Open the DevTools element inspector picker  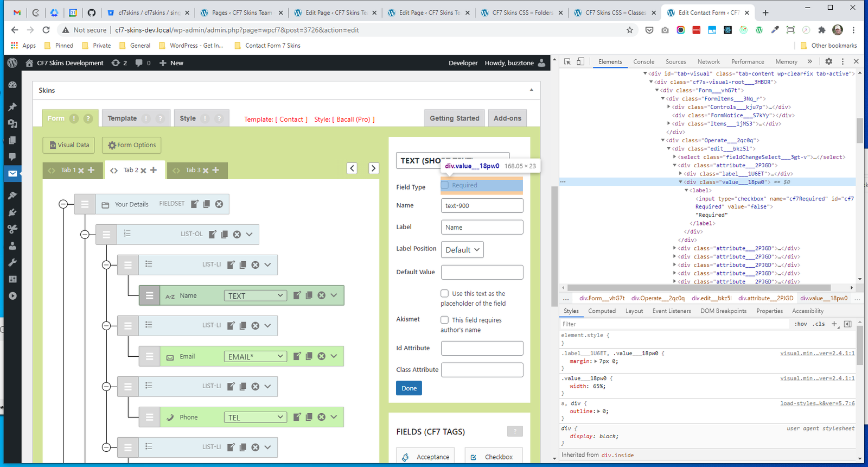tap(567, 62)
